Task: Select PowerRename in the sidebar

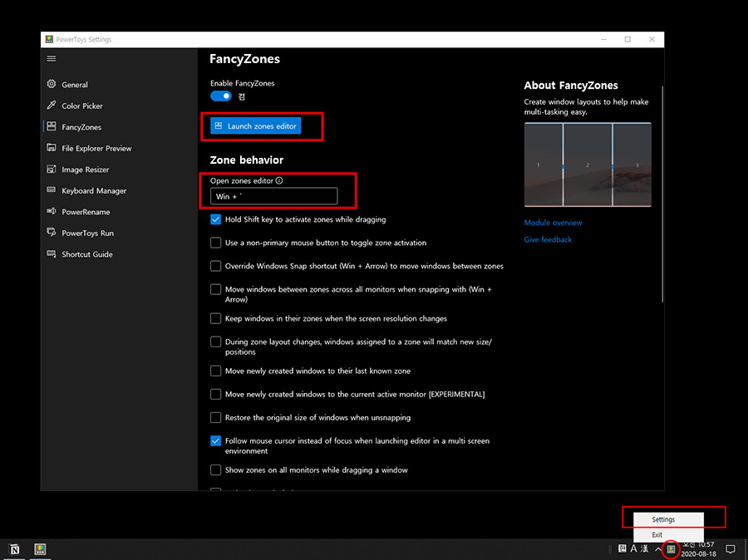Action: click(86, 212)
